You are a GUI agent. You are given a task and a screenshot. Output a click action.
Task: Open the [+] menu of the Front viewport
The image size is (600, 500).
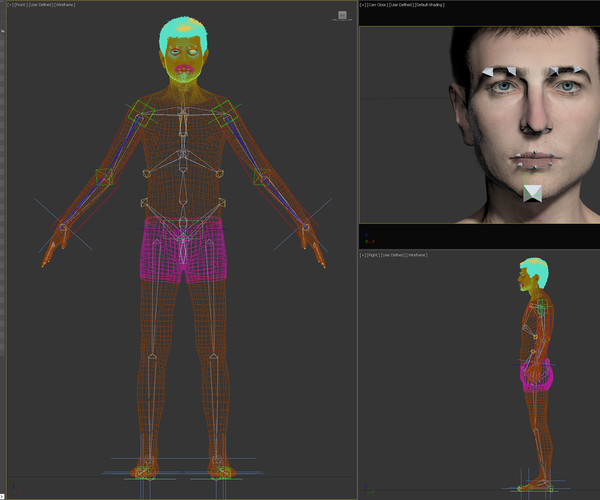coord(10,5)
